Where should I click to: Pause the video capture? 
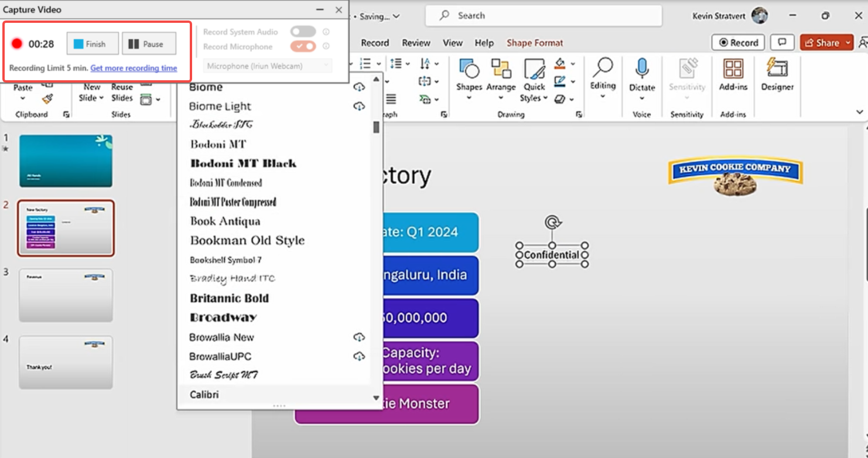tap(149, 44)
